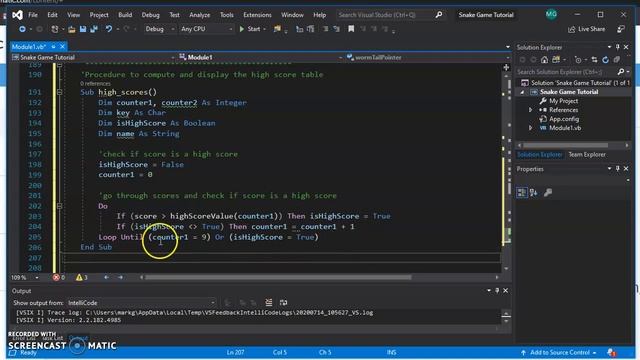Screen dimensions: 640x360
Task: Click the Solution Explorer horizontal scrollbar thumb
Action: 565,145
